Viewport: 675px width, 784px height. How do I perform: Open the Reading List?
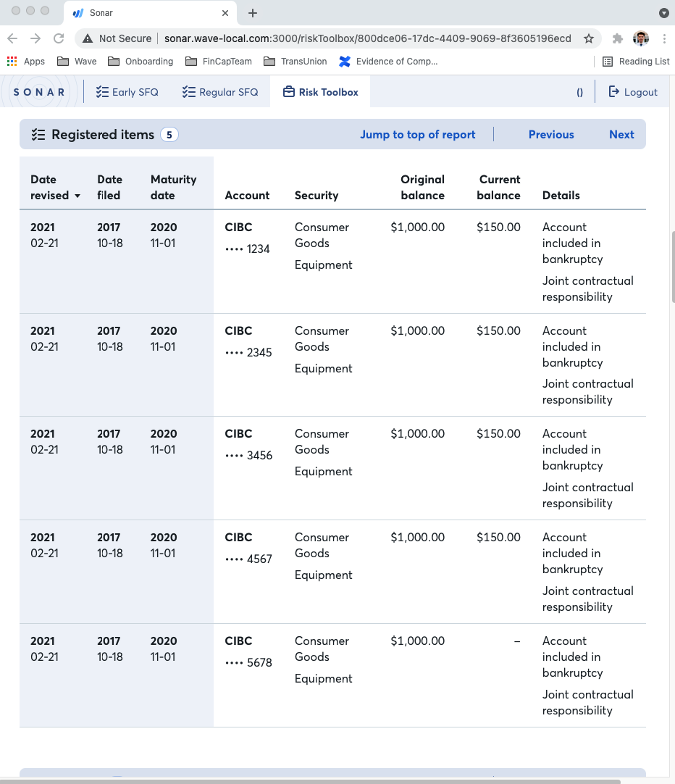[636, 62]
